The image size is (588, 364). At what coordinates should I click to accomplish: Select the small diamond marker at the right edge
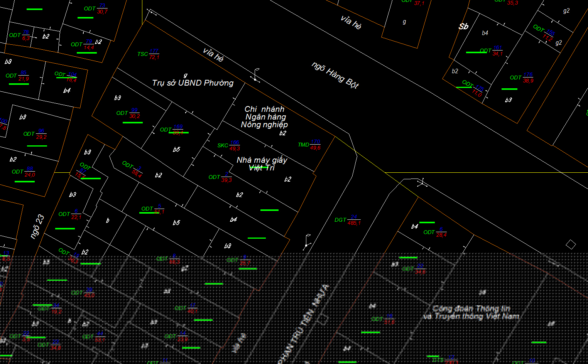point(571,244)
